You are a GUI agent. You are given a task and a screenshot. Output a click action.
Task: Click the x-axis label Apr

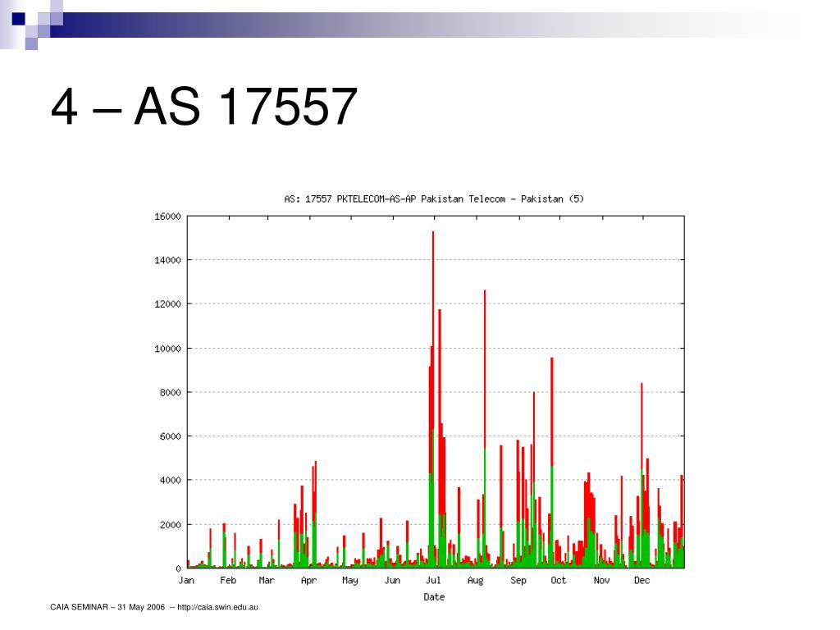click(x=309, y=581)
